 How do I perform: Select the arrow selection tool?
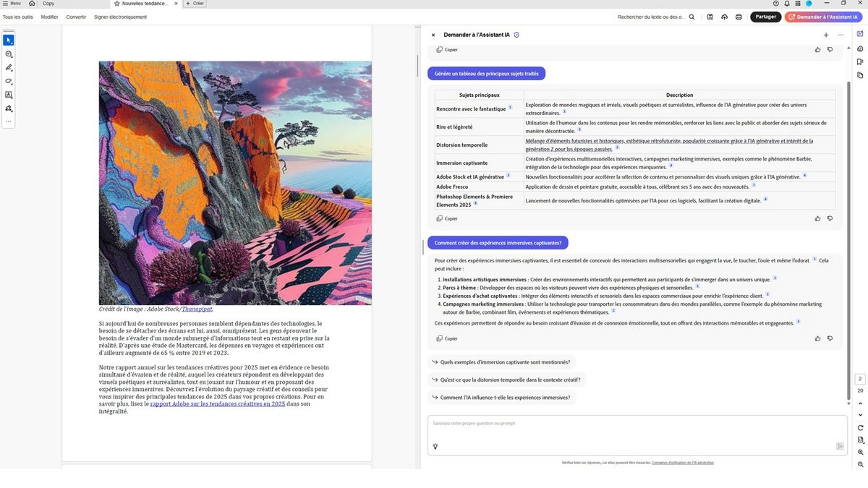click(x=9, y=40)
